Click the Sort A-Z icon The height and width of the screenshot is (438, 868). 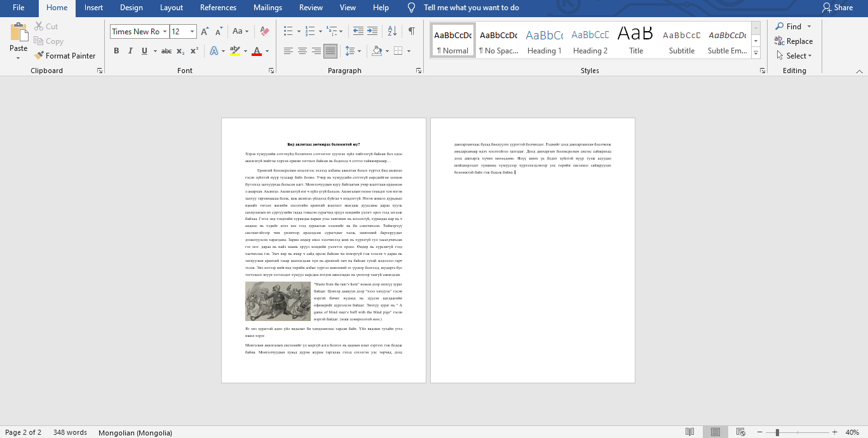(x=393, y=31)
